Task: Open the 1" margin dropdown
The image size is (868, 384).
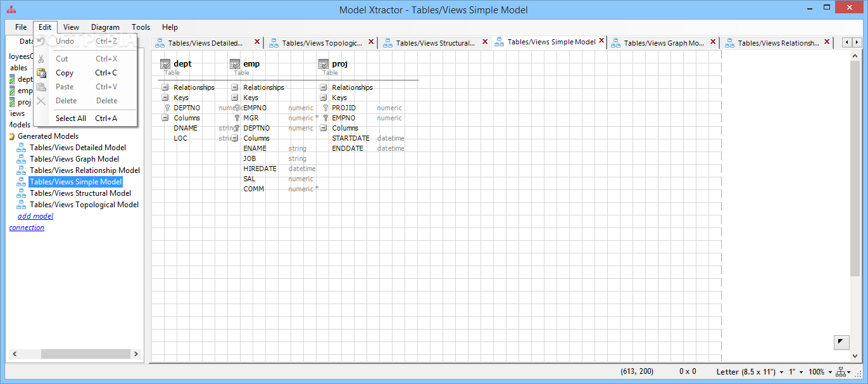Action: coord(796,372)
